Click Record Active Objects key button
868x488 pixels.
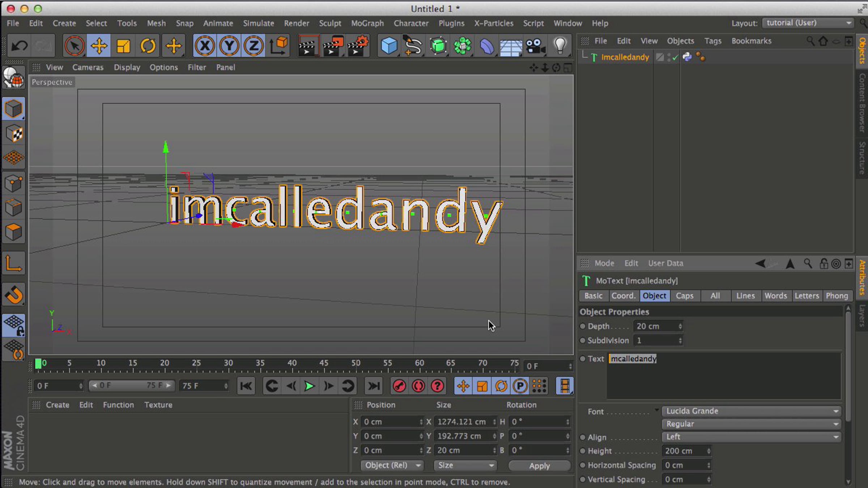point(399,386)
